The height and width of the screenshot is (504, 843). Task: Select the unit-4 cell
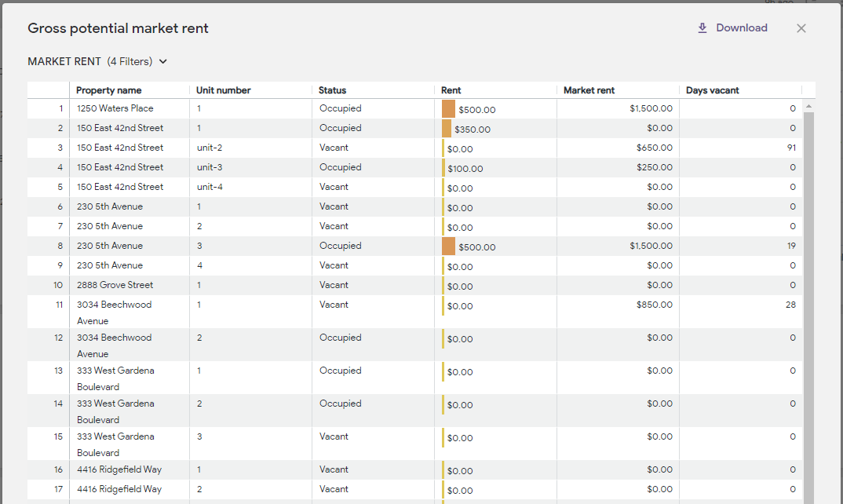(x=250, y=187)
